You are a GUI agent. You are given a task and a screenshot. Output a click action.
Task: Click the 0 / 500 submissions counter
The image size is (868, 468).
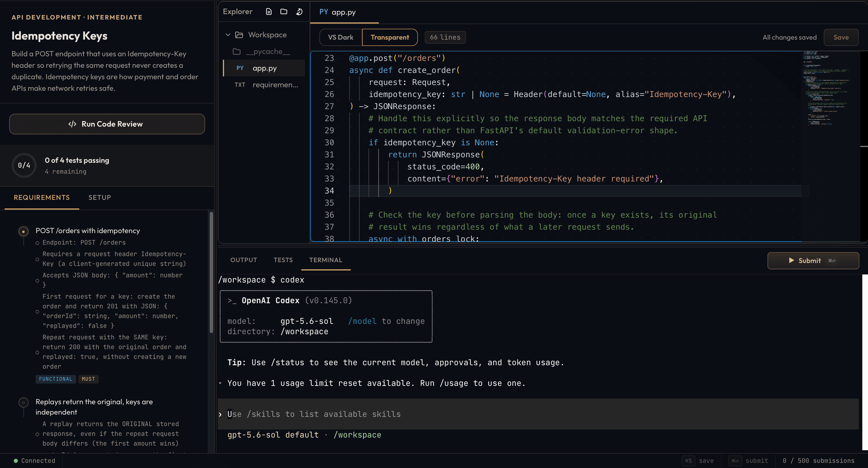point(818,461)
